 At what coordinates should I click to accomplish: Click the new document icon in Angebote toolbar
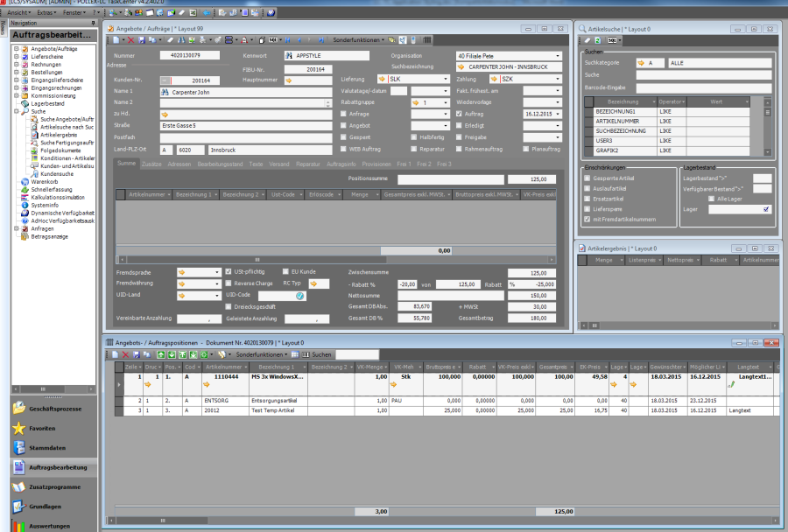coord(115,40)
